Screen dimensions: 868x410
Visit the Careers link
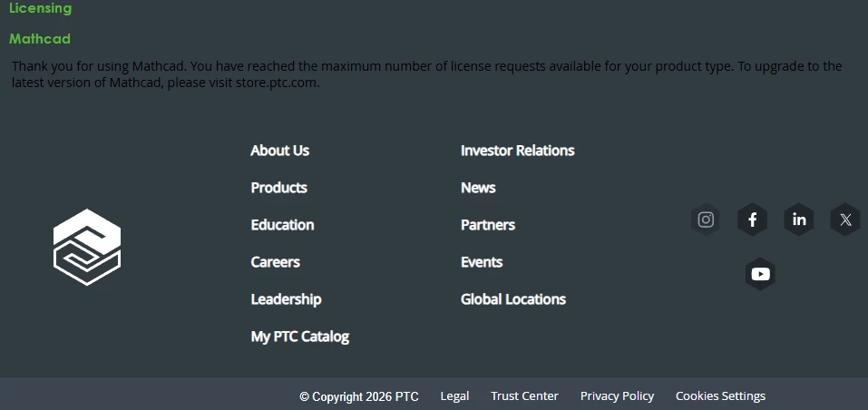[x=275, y=262]
